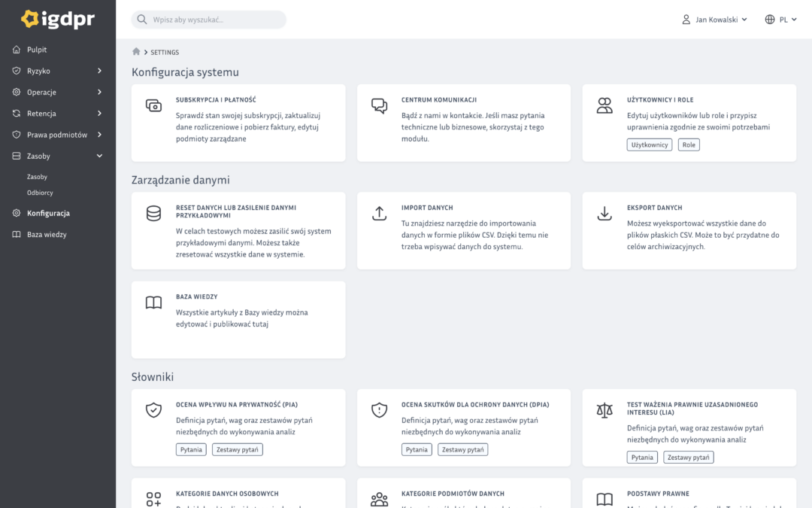This screenshot has width=812, height=508.
Task: Select Odbiorcy submenu item
Action: [x=40, y=193]
